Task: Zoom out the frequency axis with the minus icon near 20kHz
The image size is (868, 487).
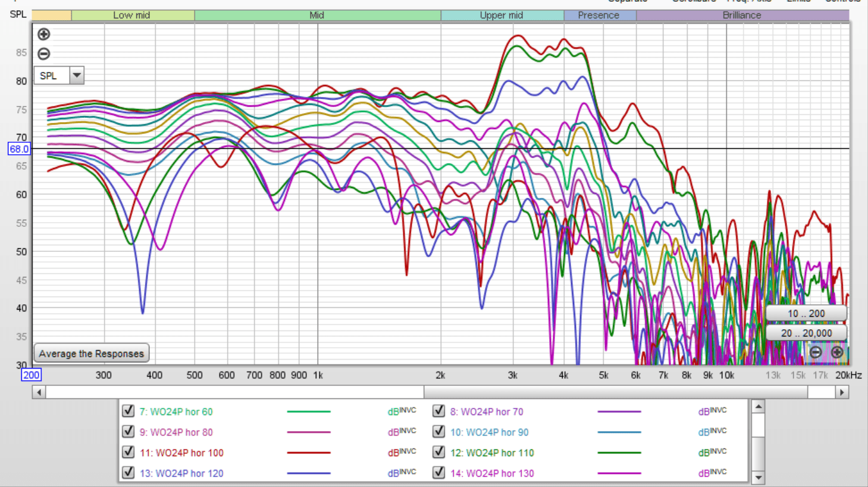Action: (816, 352)
